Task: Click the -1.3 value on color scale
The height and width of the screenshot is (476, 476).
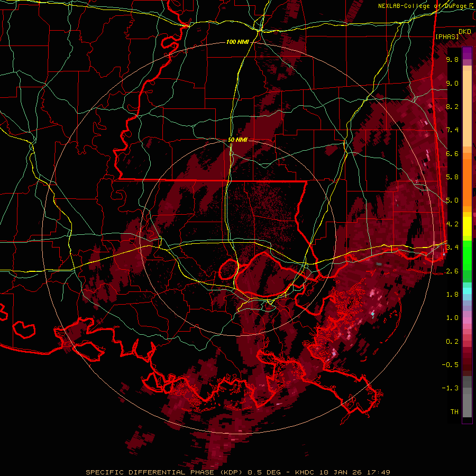Action: [450, 388]
